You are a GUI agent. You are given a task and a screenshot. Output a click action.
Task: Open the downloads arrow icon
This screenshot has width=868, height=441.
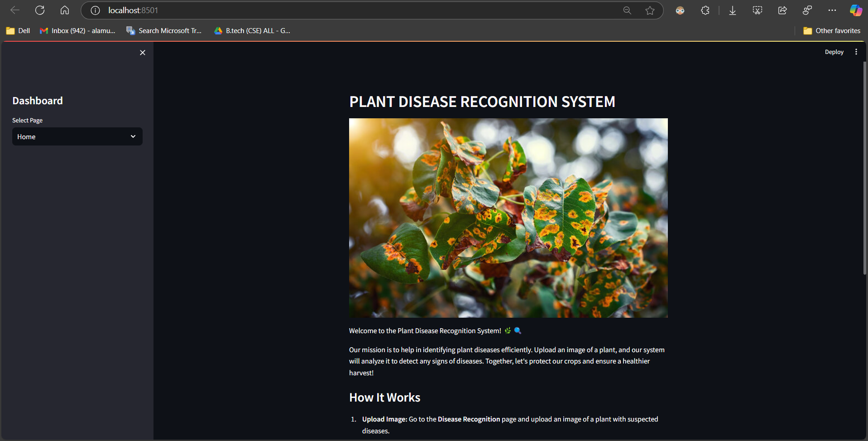point(732,10)
